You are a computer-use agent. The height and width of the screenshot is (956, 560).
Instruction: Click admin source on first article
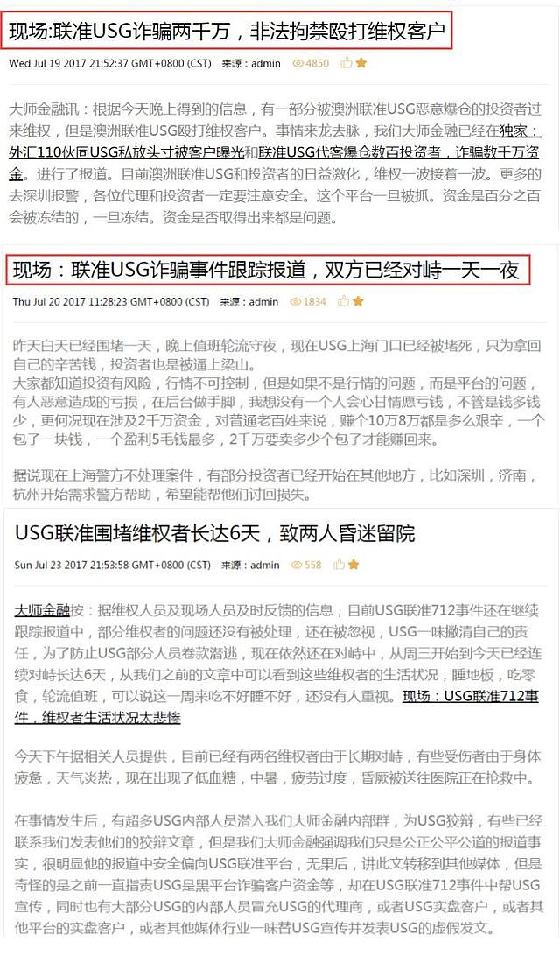tap(266, 63)
